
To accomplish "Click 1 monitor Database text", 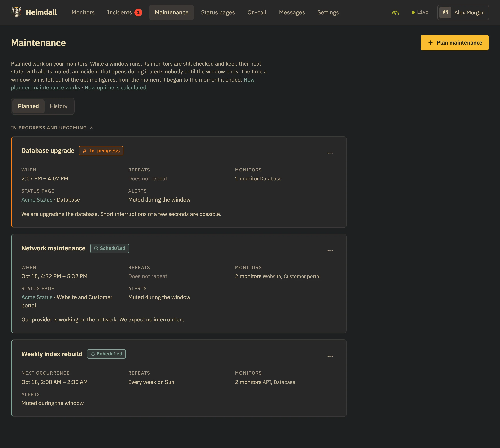I will click(258, 178).
